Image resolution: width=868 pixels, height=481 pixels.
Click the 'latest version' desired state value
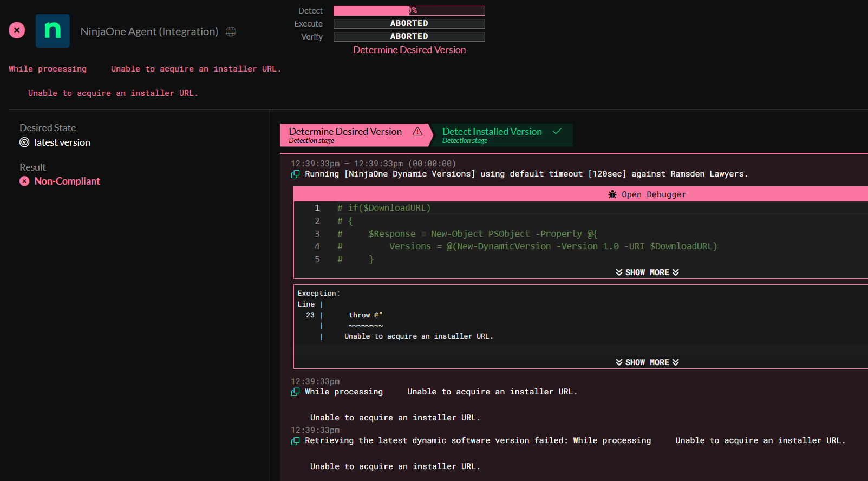62,142
